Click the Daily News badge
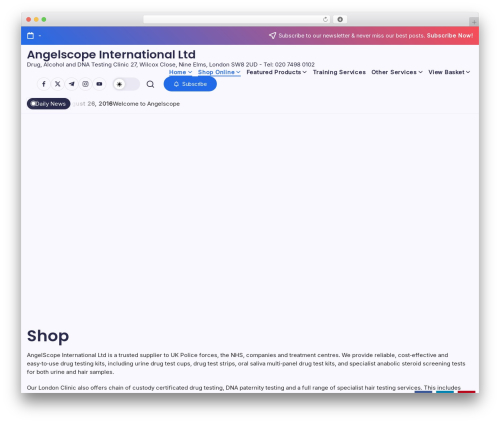 pos(49,104)
